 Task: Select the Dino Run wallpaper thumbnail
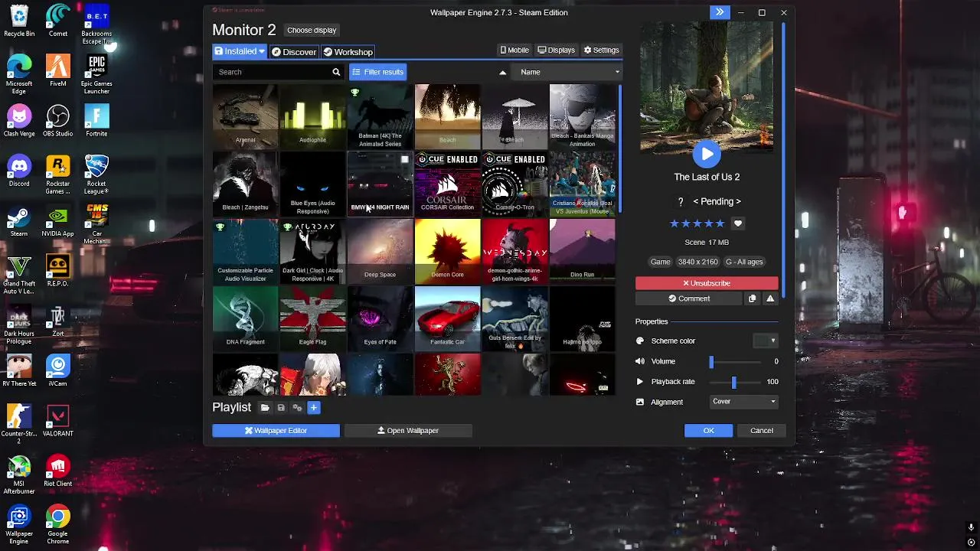tap(582, 251)
